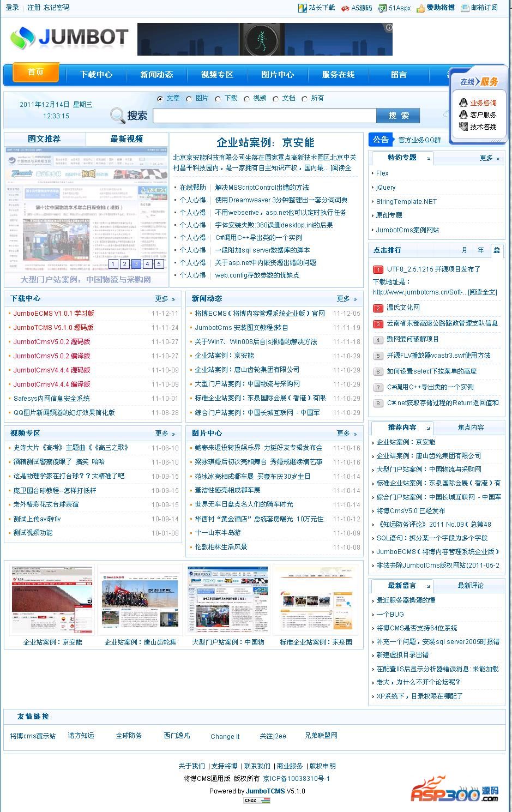The height and width of the screenshot is (812, 512).
Task: Switch to the 最新视频 tab
Action: click(127, 139)
